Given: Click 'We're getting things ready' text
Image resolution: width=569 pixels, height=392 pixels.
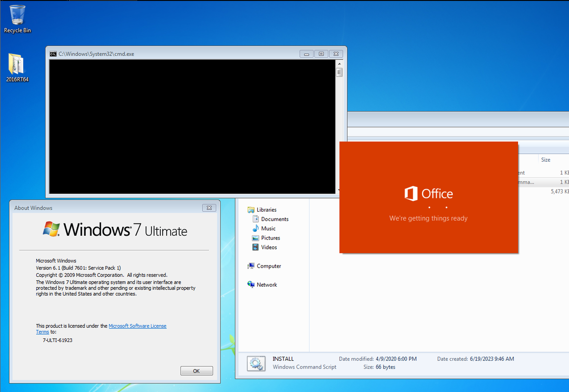Looking at the screenshot, I should (x=428, y=218).
